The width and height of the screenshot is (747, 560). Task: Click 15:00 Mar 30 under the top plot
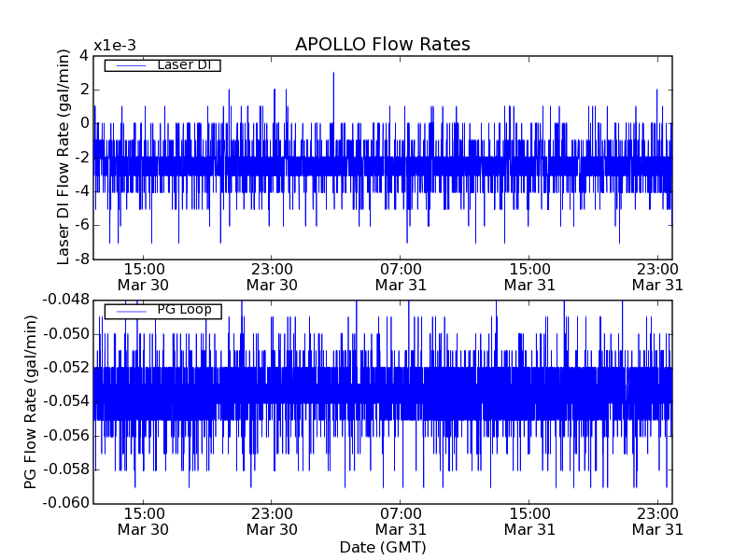(143, 276)
